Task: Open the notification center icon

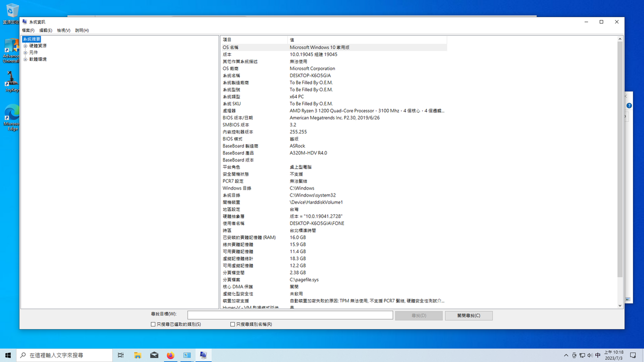Action: (x=633, y=355)
